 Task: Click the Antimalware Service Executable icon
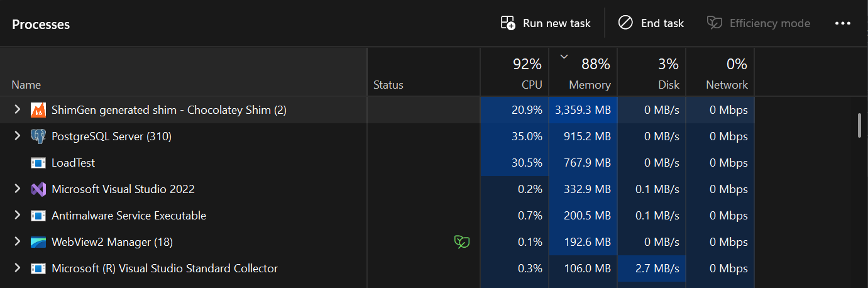(x=38, y=216)
